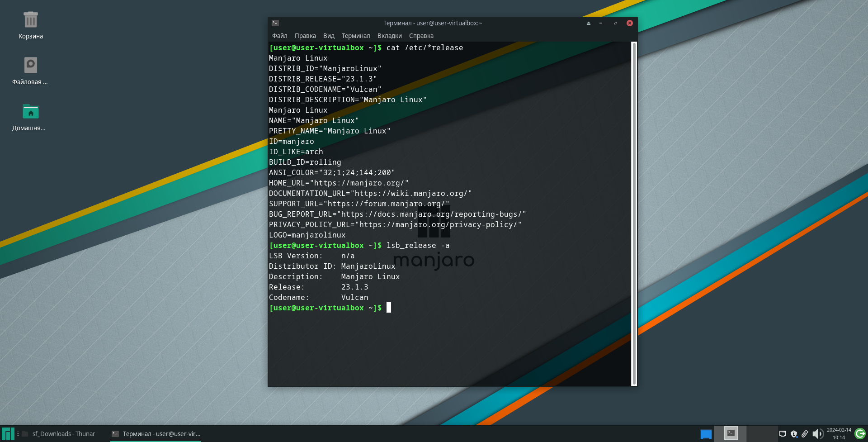
Task: Open the Справка help menu
Action: [x=421, y=36]
